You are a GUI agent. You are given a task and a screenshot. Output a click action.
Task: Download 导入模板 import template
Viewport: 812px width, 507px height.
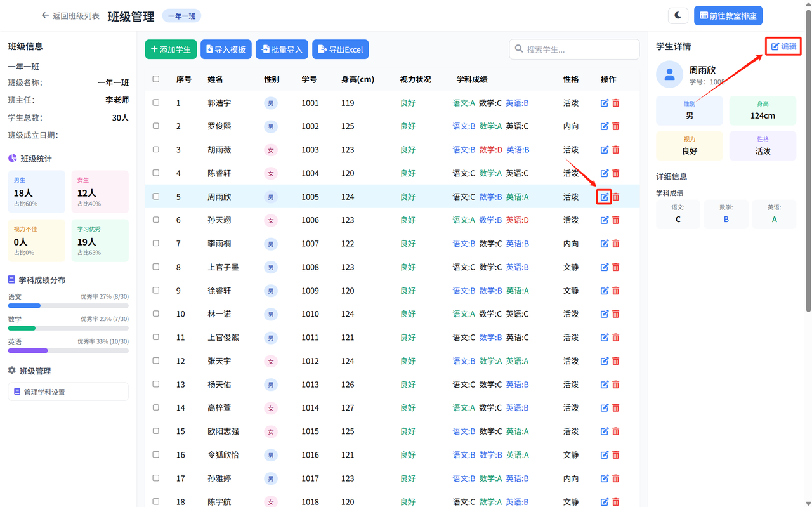226,49
